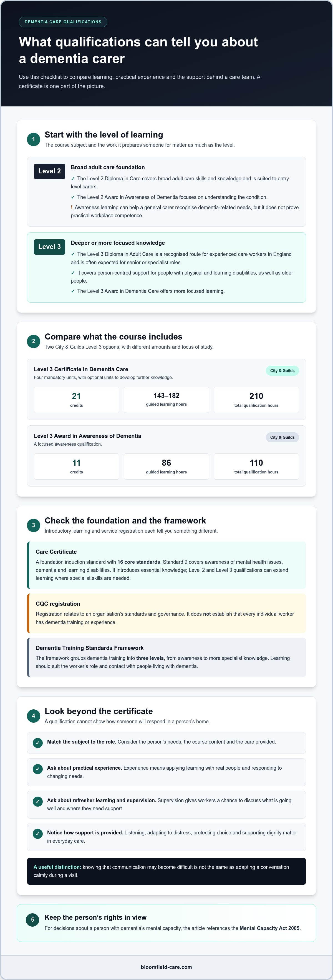Screen dimensions: 333x980
Task: Click the 'Care Certificate' card title
Action: (56, 552)
